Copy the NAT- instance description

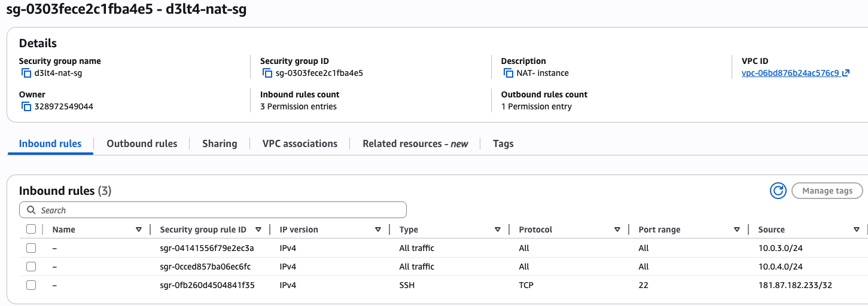tap(508, 74)
